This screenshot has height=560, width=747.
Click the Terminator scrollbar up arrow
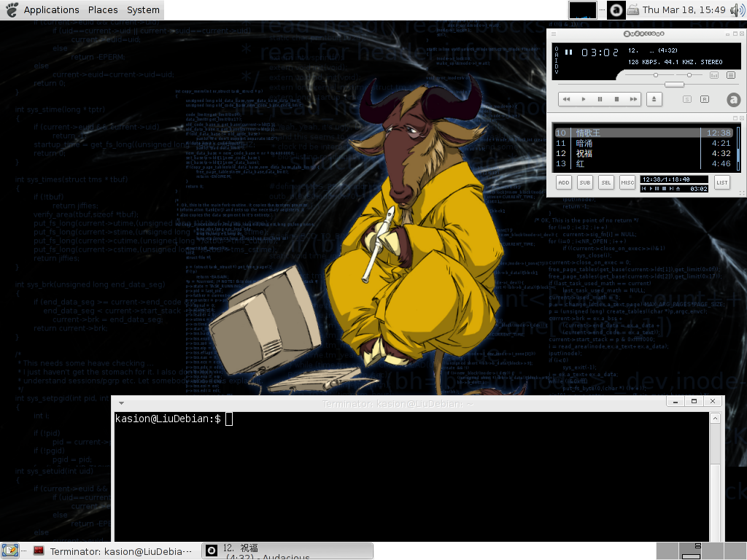[715, 419]
